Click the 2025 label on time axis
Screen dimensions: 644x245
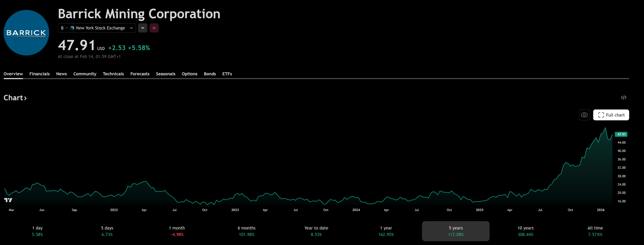pos(479,210)
